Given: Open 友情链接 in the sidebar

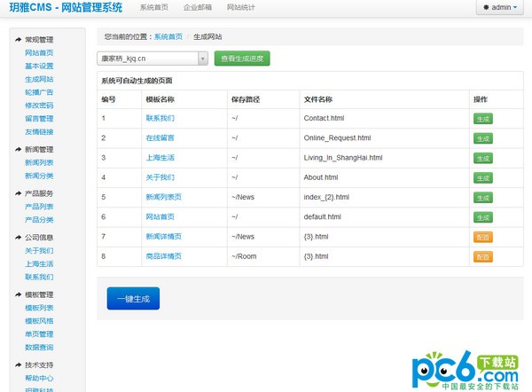Looking at the screenshot, I should 39,131.
